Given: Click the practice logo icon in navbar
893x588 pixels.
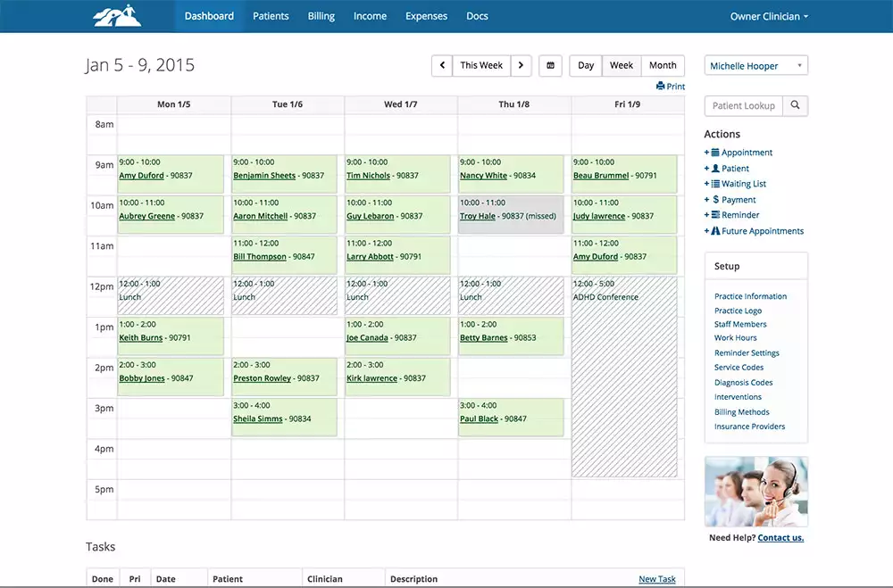Looking at the screenshot, I should click(x=117, y=16).
